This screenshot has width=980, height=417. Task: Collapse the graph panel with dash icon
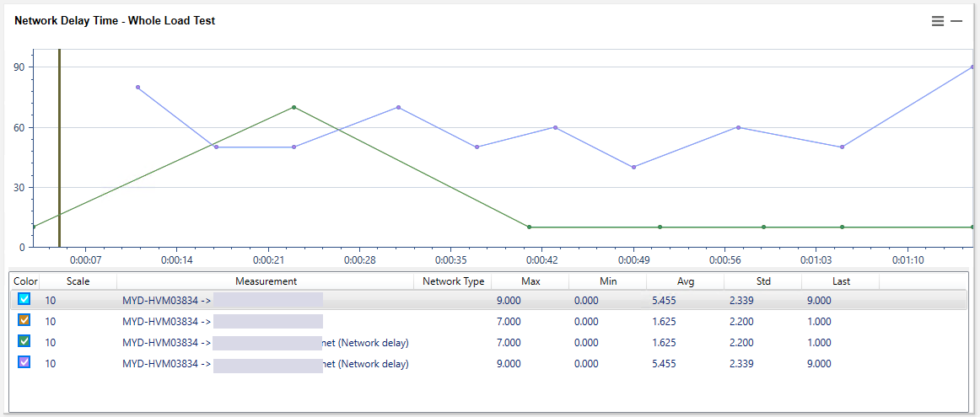(956, 21)
